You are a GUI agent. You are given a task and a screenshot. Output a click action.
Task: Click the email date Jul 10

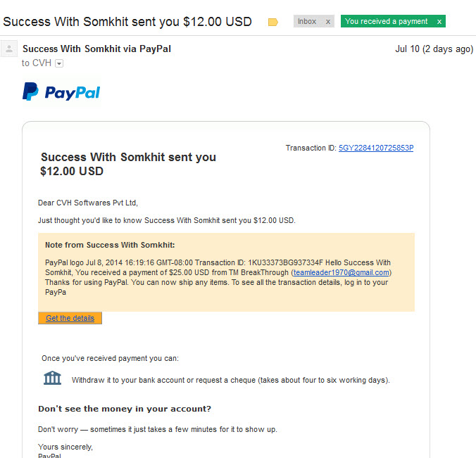pyautogui.click(x=434, y=49)
